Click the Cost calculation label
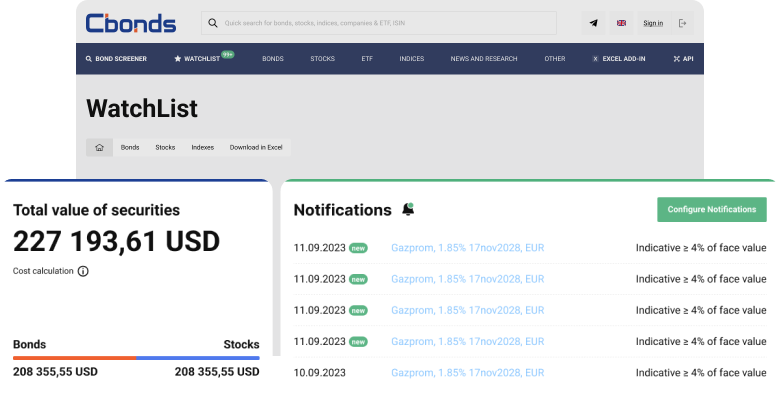Viewport: 780px width, 399px height. coord(43,271)
